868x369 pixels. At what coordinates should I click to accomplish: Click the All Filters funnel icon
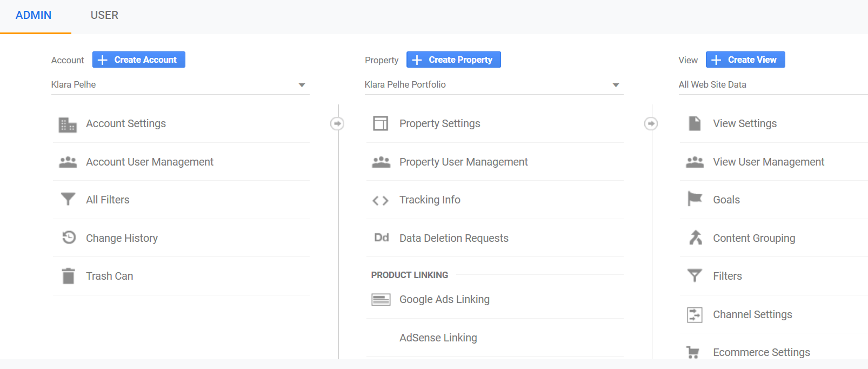pyautogui.click(x=68, y=199)
